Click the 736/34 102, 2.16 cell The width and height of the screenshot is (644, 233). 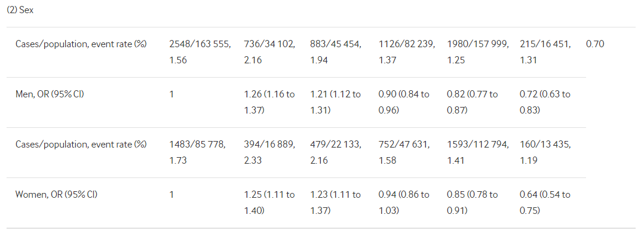(269, 52)
